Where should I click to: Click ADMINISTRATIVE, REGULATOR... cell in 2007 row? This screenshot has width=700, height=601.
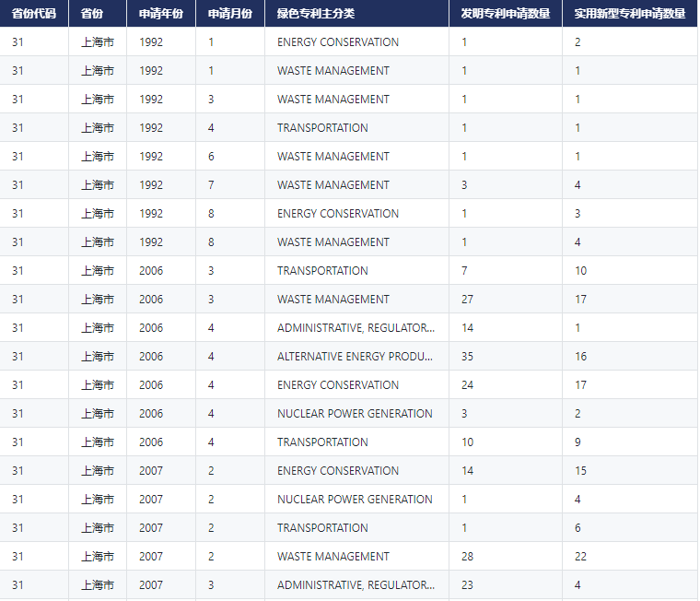[356, 585]
